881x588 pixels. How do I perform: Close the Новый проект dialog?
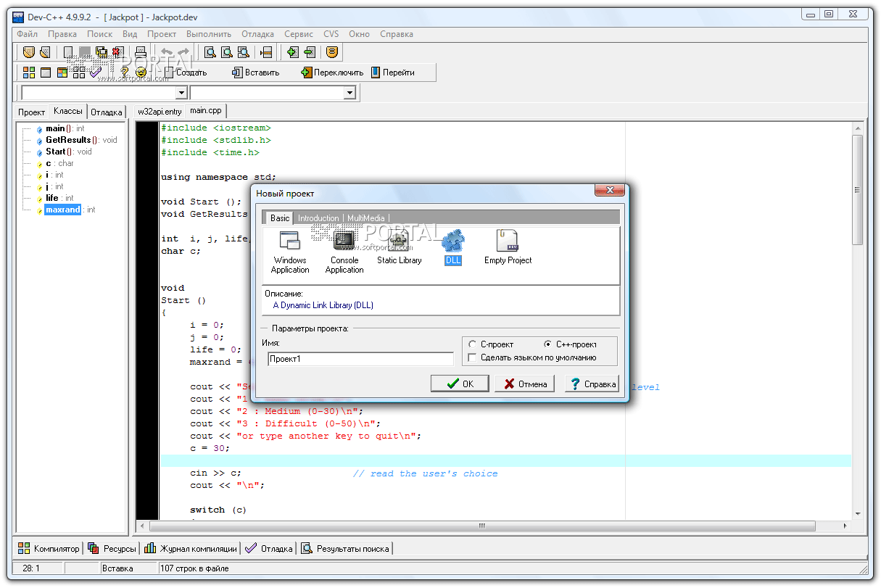(610, 190)
